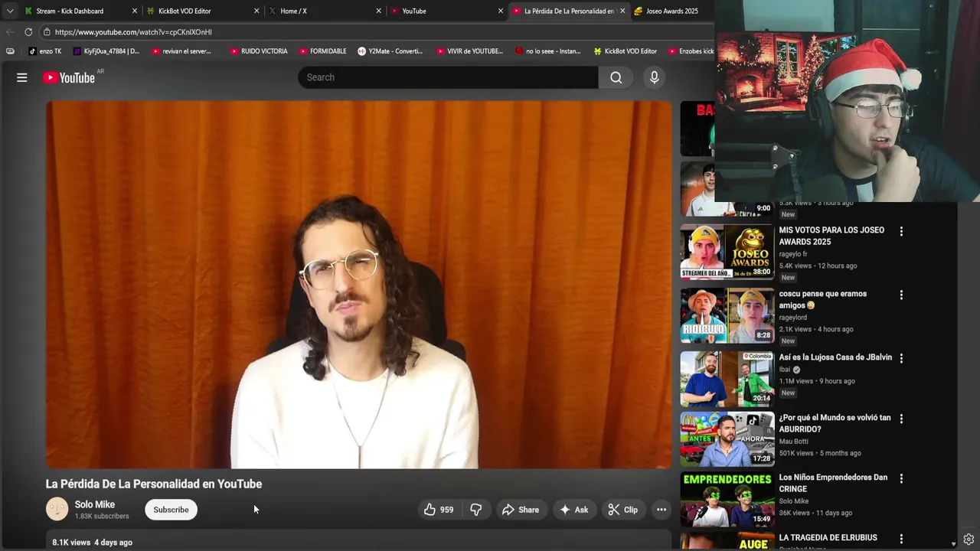
Task: Open options for LA TRAGEDIA DE ELRUBIUS
Action: (901, 539)
